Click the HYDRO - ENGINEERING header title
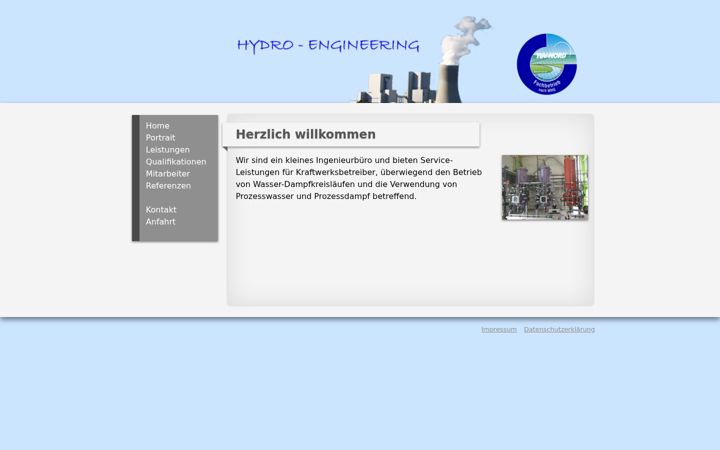 coord(328,46)
